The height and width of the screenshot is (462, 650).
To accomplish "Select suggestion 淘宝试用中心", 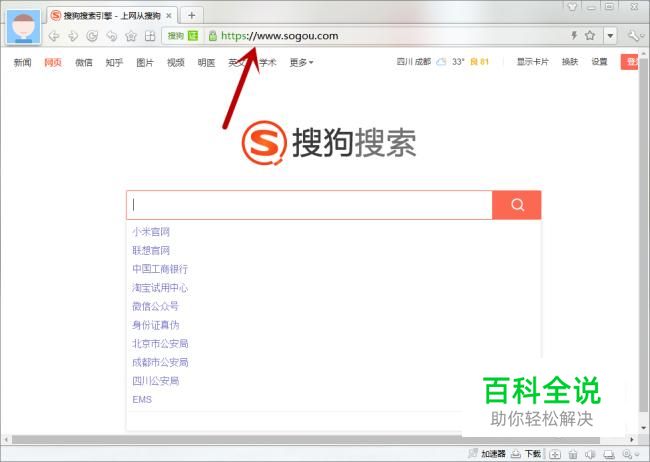I will click(160, 287).
